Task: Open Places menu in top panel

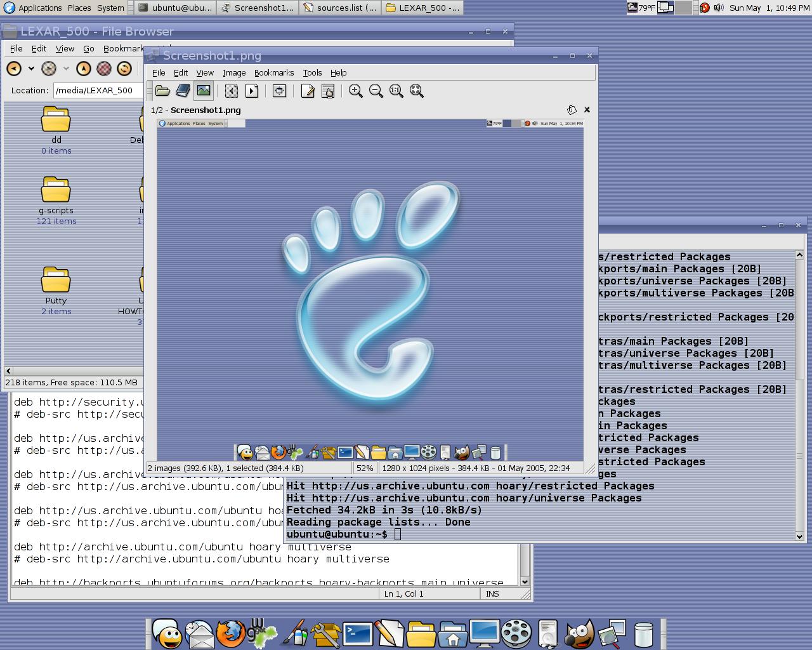Action: tap(79, 8)
